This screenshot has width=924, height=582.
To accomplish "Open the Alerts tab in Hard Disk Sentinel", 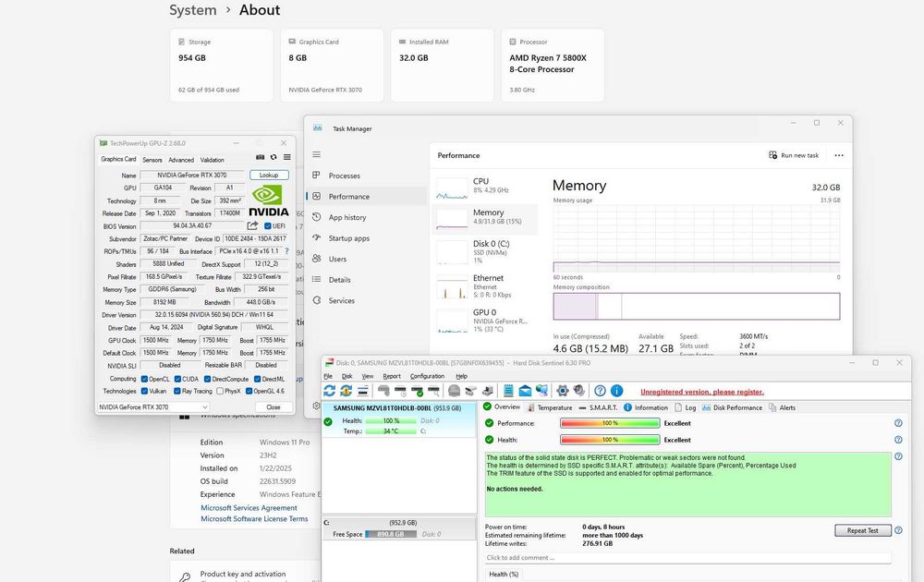I will pos(783,407).
